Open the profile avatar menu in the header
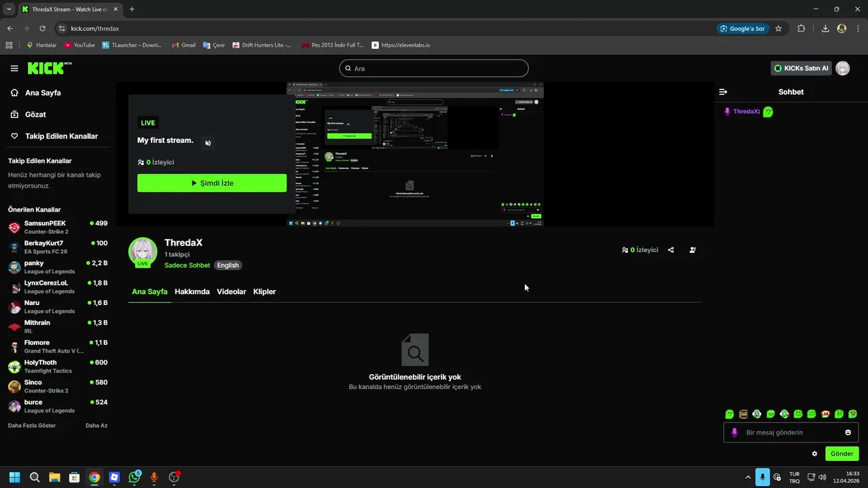Screen dimensions: 868x488 pos(842,68)
